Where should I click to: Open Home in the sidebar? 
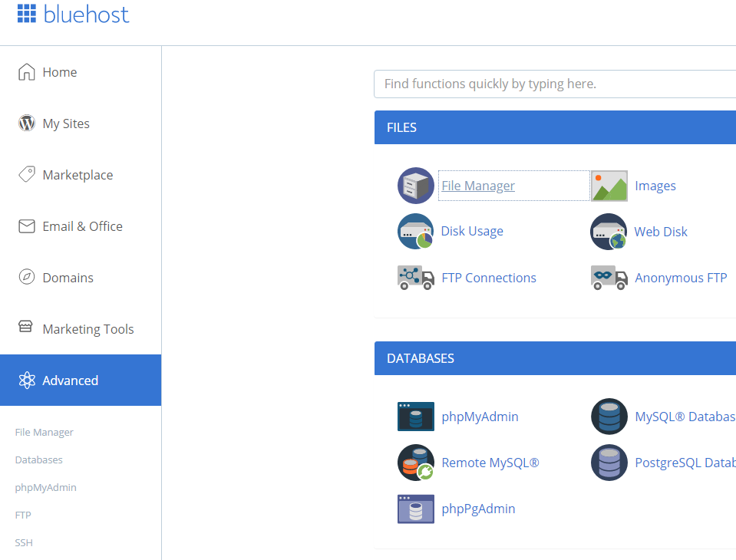pos(60,72)
